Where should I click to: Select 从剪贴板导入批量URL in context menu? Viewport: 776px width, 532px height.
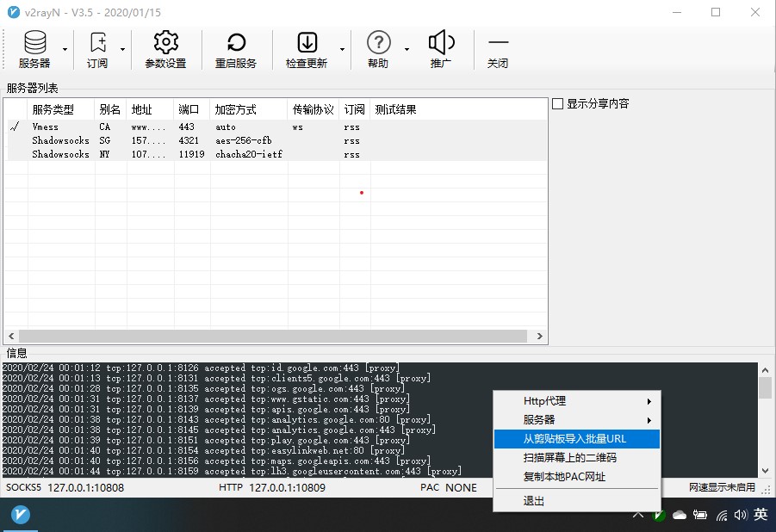(576, 439)
